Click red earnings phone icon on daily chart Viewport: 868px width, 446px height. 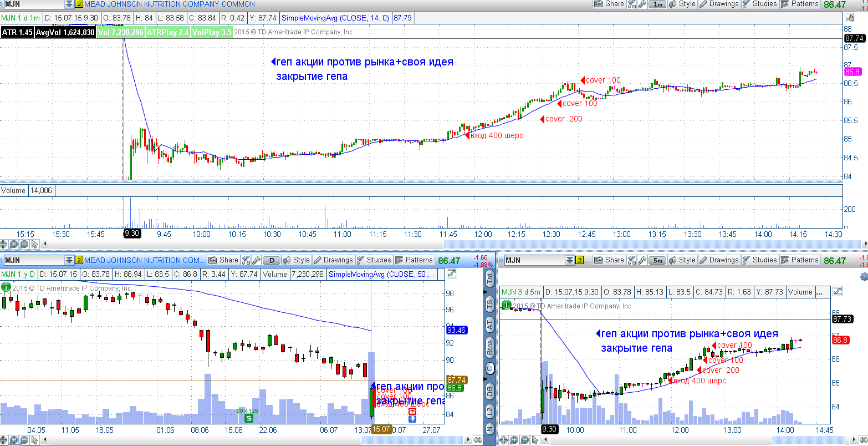(412, 411)
